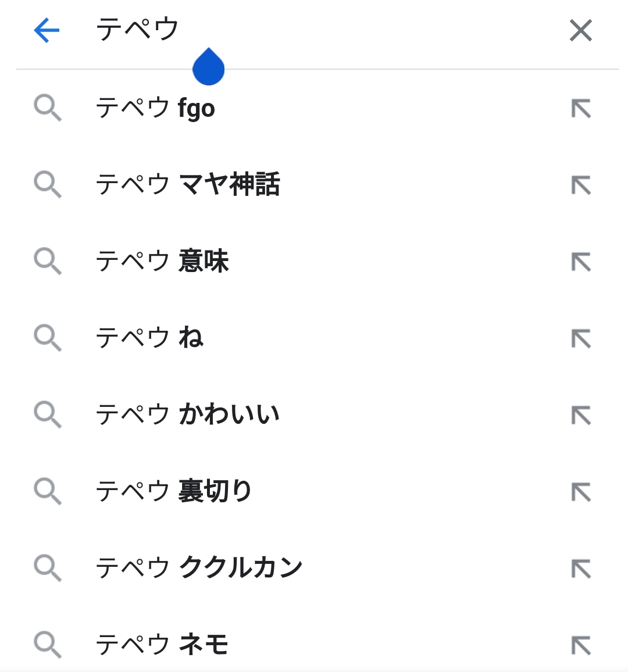
Task: Tap arrow icon beside 意味 suggestion
Action: [x=580, y=262]
